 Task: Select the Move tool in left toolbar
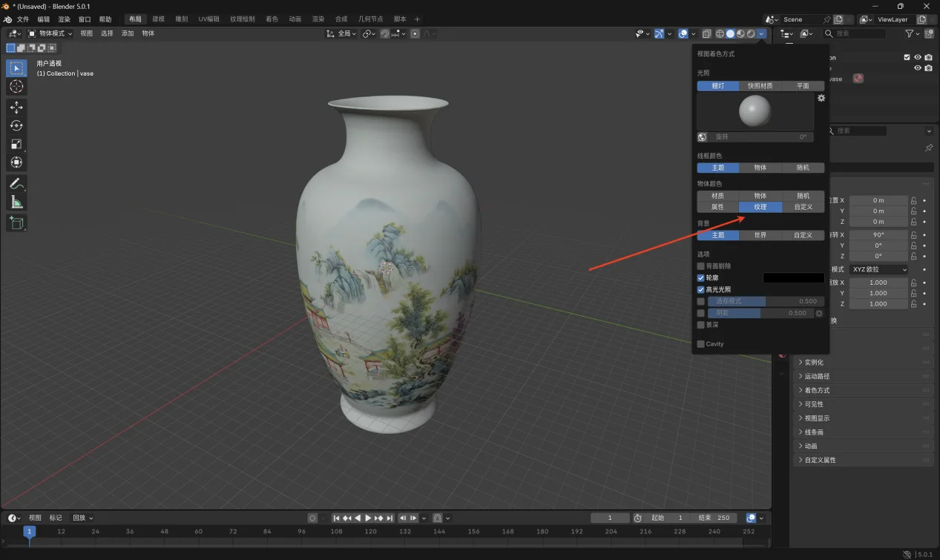click(16, 108)
